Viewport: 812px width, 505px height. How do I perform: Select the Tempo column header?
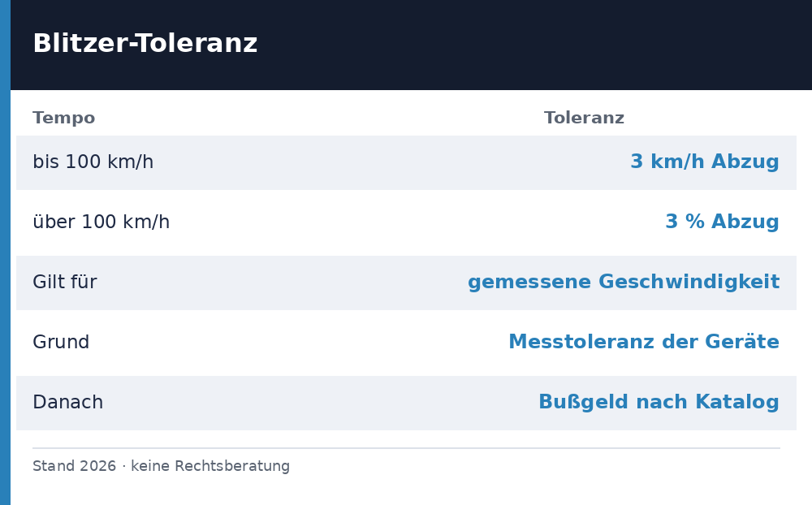(x=63, y=118)
